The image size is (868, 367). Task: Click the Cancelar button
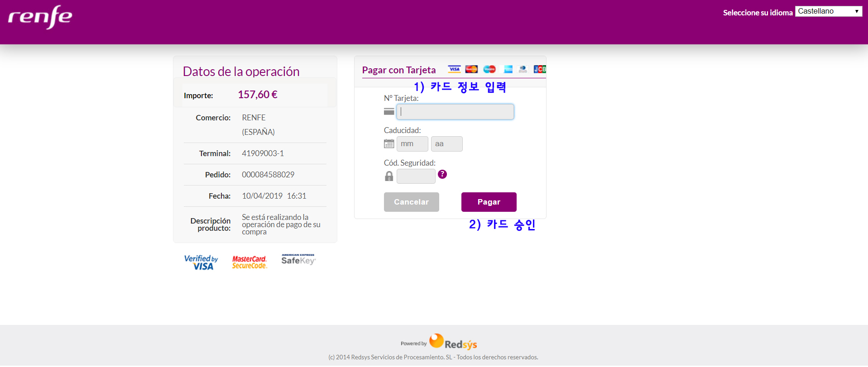[412, 202]
